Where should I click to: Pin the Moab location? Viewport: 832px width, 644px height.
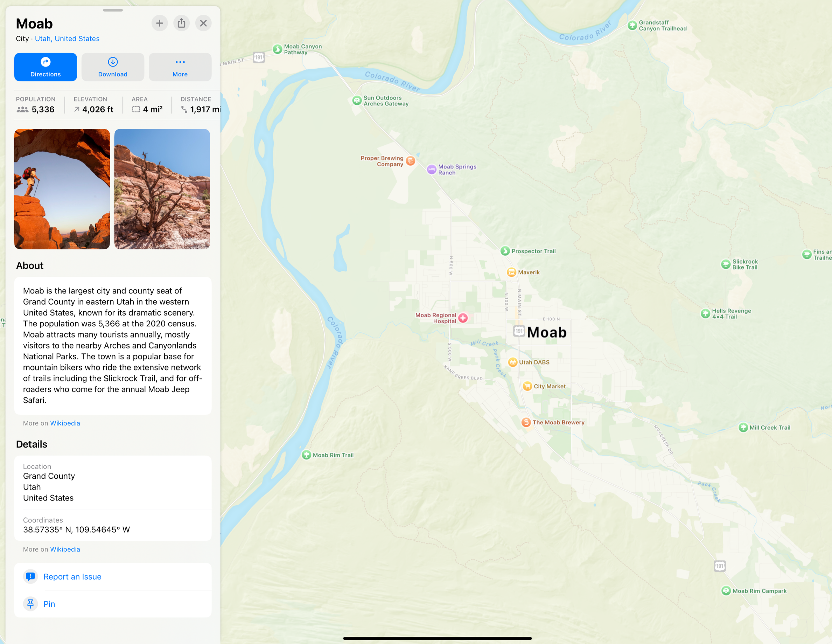tap(49, 604)
